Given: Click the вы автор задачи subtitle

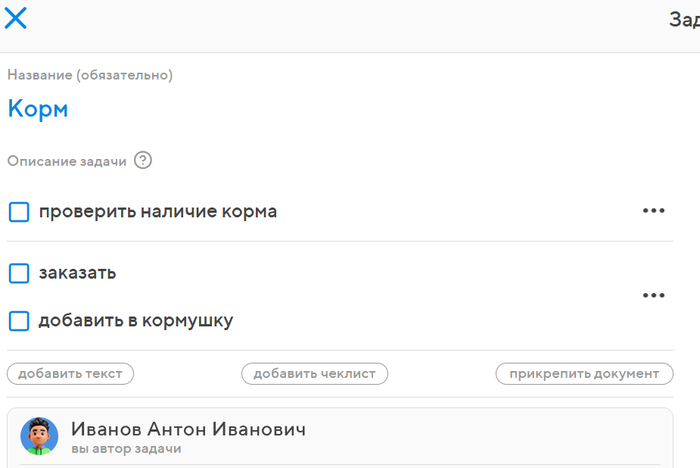Looking at the screenshot, I should click(x=126, y=449).
